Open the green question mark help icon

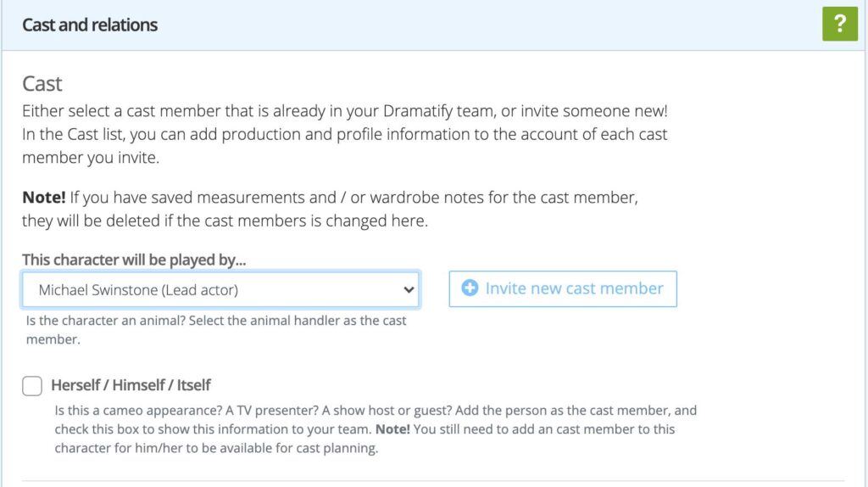point(840,24)
